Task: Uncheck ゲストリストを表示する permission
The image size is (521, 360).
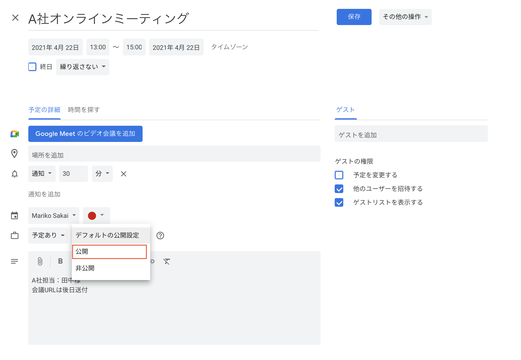Action: coord(339,202)
